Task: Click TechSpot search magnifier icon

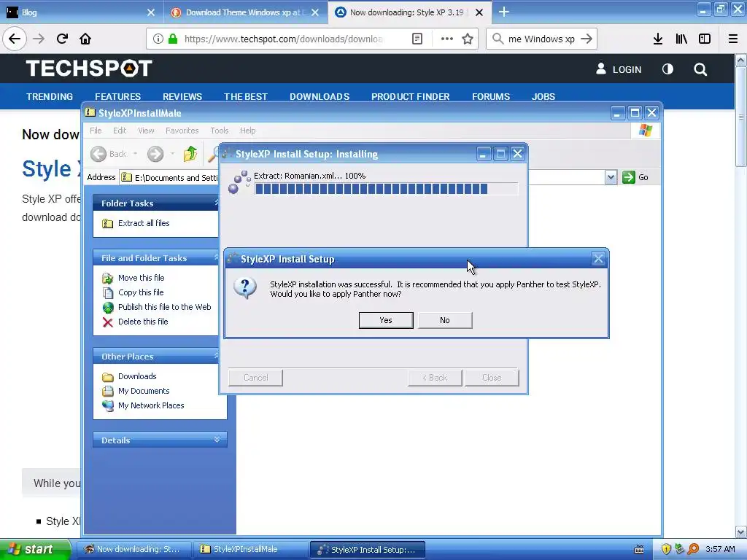Action: click(700, 69)
